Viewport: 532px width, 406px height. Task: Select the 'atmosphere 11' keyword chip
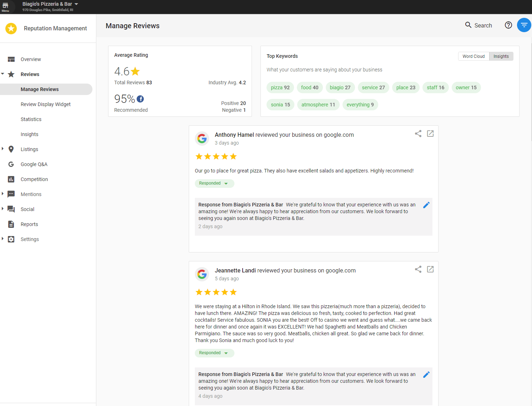click(318, 105)
